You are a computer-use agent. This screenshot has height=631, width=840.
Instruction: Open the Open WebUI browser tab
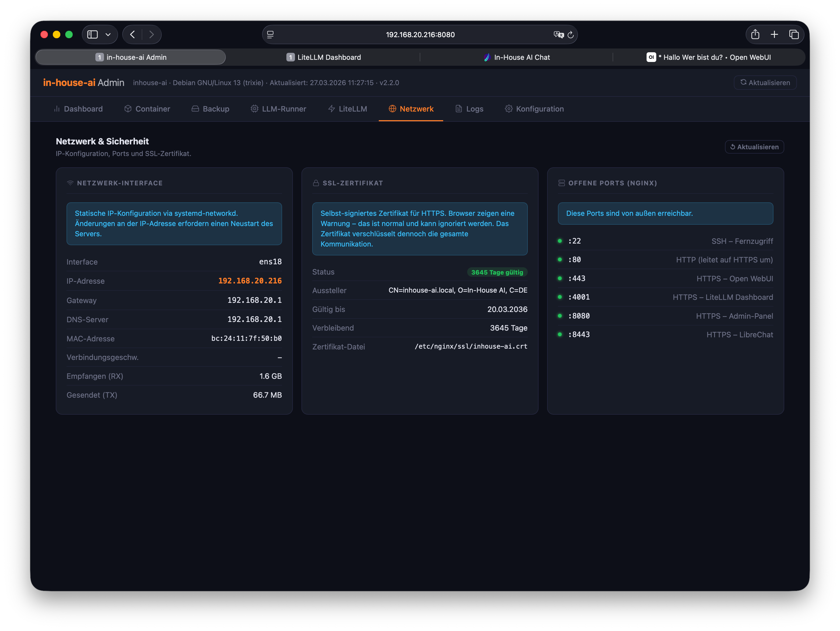pyautogui.click(x=709, y=57)
